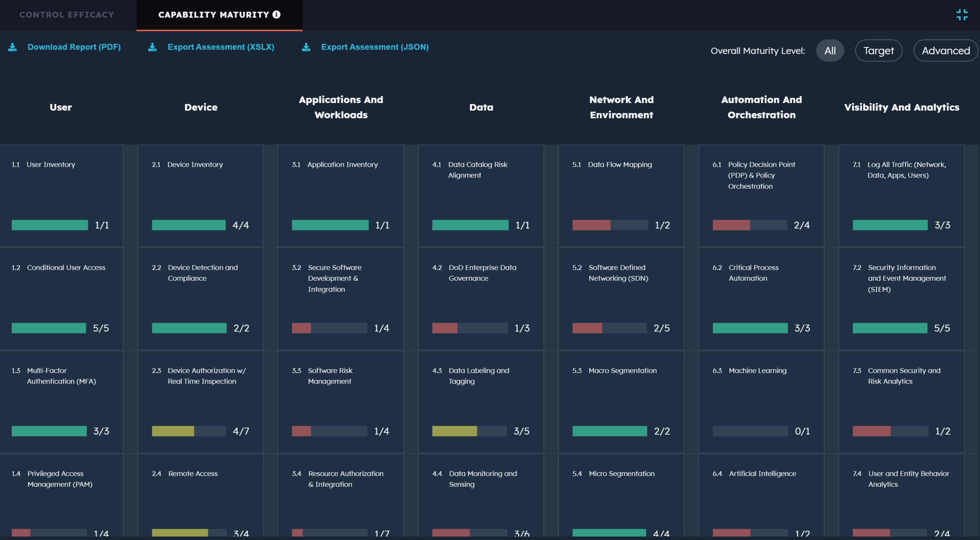
Task: Switch to the Control Efficacy tab
Action: pyautogui.click(x=67, y=15)
